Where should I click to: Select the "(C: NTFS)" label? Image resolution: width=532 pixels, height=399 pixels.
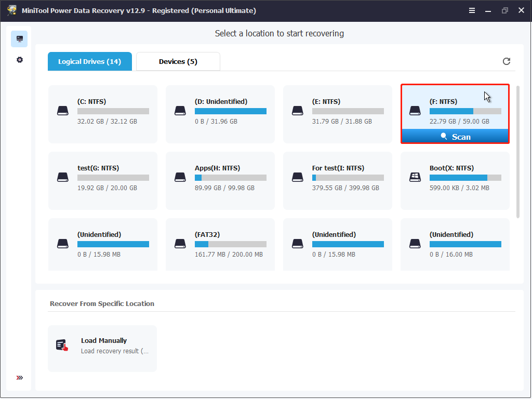tap(91, 101)
